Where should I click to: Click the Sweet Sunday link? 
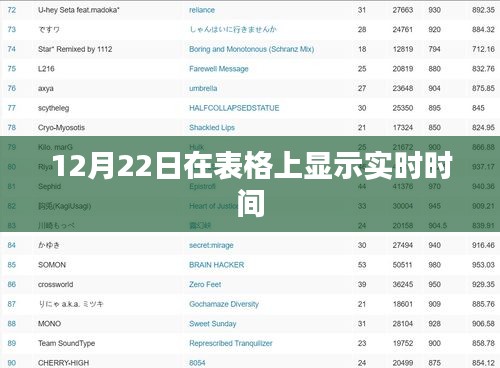coord(212,324)
